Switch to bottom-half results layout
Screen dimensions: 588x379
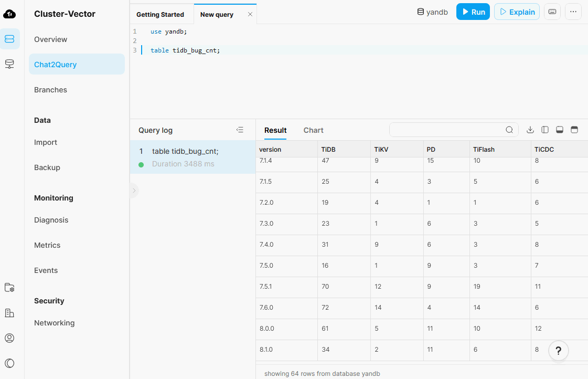560,130
